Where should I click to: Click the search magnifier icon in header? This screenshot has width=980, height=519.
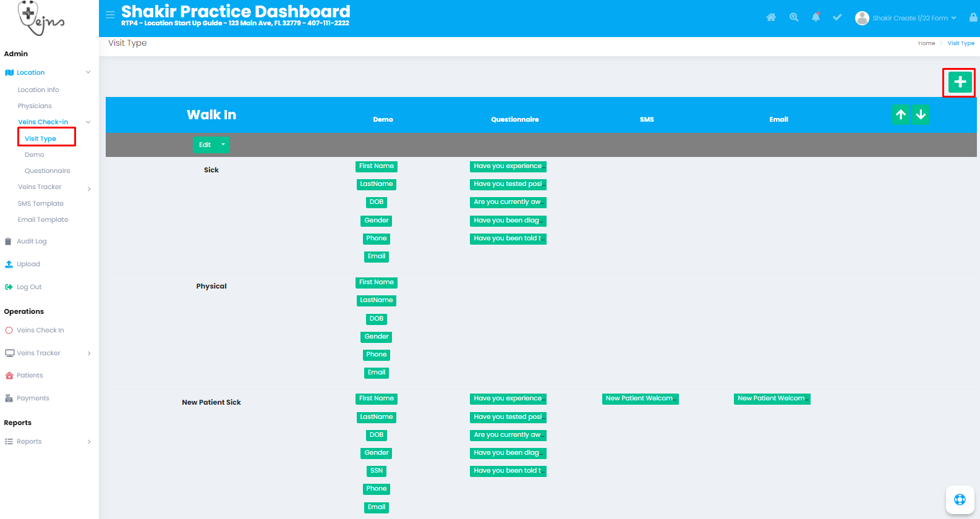click(x=794, y=17)
